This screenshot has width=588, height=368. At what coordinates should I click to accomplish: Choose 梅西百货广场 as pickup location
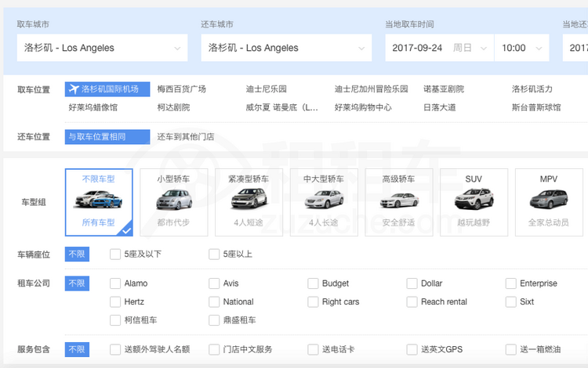tap(182, 89)
